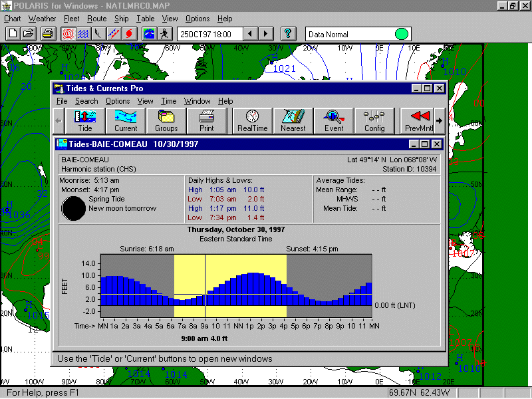Open Tides & Currents Pro View menu
The width and height of the screenshot is (532, 399).
click(x=145, y=101)
